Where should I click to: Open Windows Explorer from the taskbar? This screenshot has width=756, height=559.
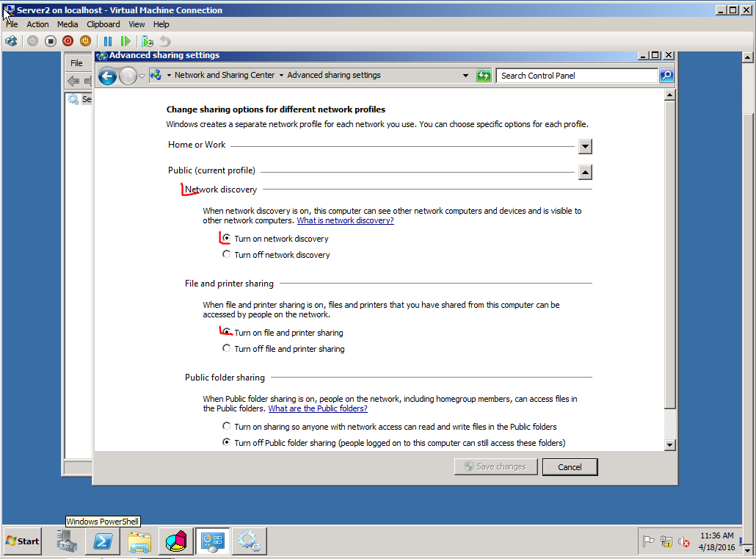click(x=139, y=541)
